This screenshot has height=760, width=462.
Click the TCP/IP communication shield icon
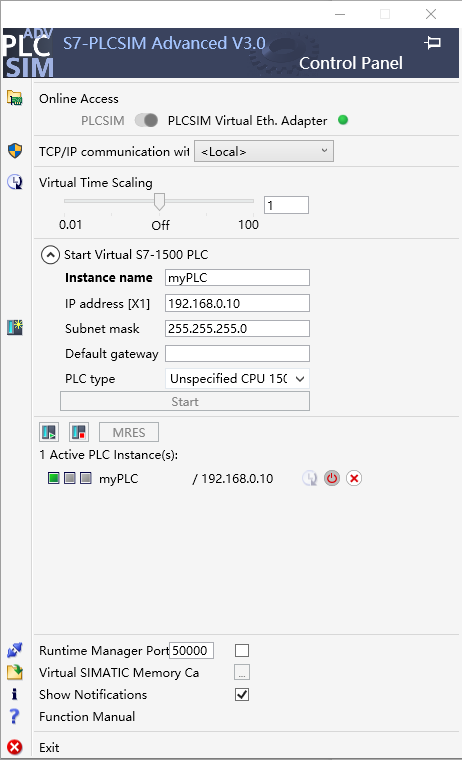click(15, 151)
